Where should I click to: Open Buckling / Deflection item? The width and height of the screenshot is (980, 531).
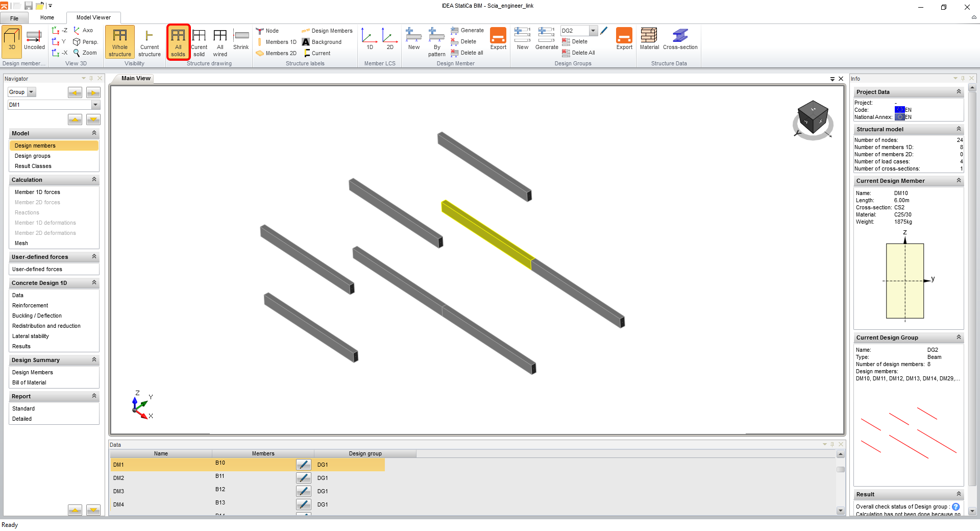point(37,316)
